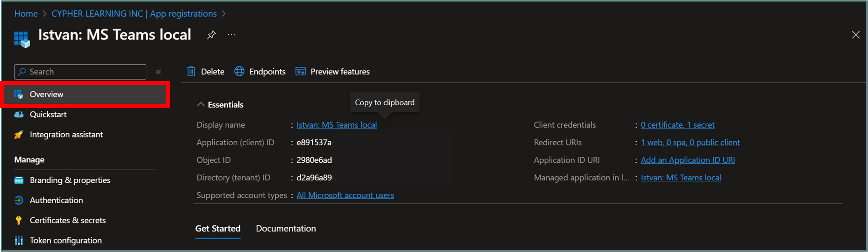Collapse the Essentials section chevron
The width and height of the screenshot is (868, 252).
[x=200, y=104]
